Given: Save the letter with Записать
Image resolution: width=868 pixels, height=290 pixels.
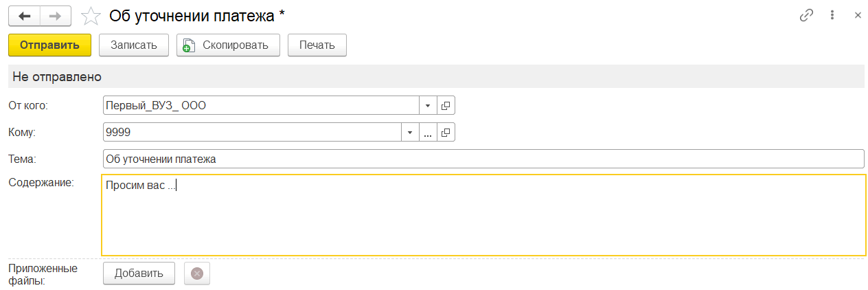Looking at the screenshot, I should 133,45.
